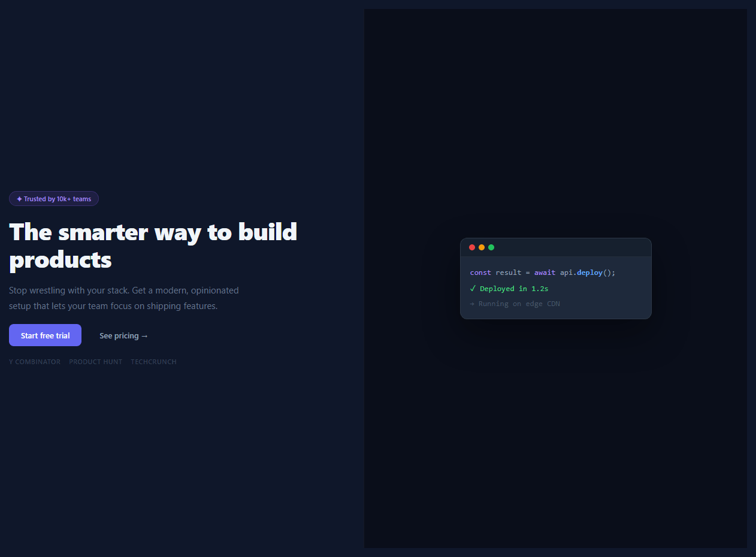The image size is (756, 557).
Task: Click the Start free trial button
Action: pos(45,335)
